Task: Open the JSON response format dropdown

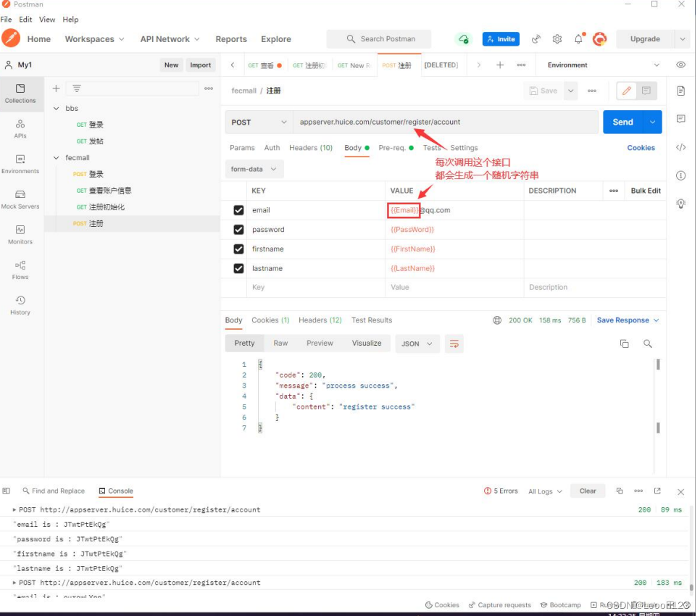Action: pos(417,344)
